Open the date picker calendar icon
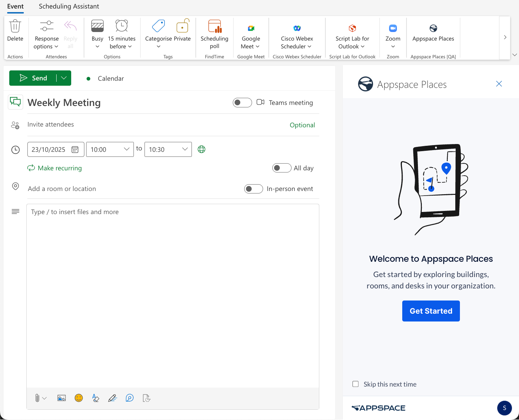This screenshot has width=519, height=420. coord(75,149)
